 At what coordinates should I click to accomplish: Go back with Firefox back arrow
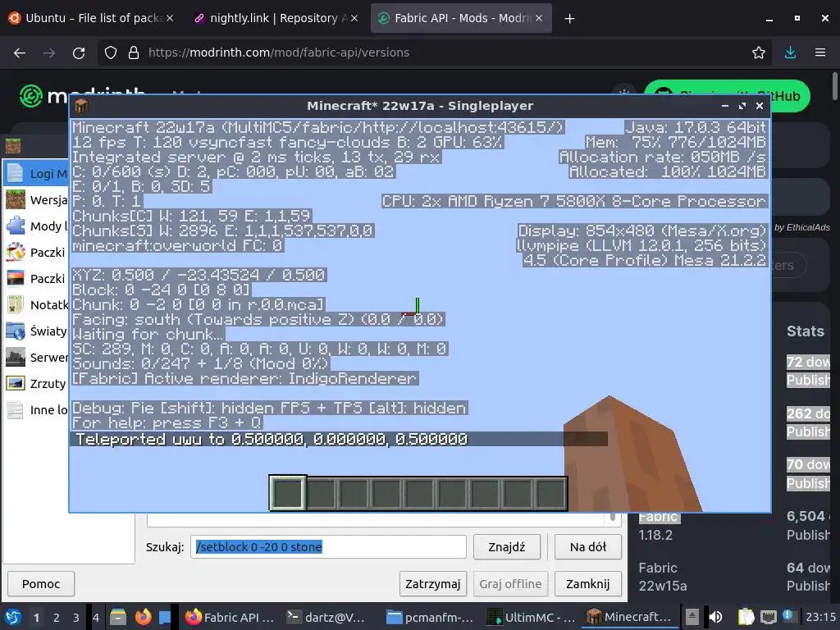(20, 52)
